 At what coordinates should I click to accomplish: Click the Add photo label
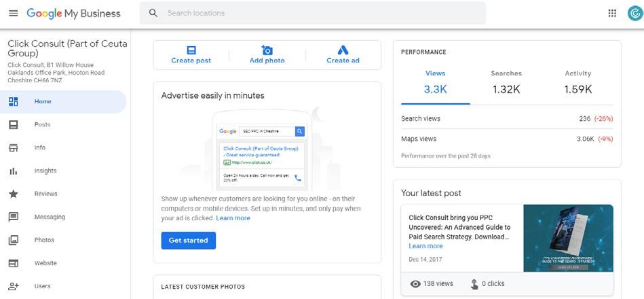pyautogui.click(x=267, y=60)
